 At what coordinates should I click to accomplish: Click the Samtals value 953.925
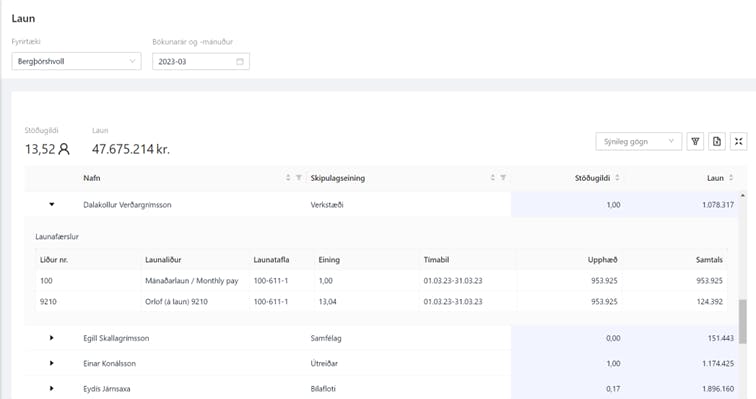point(709,280)
